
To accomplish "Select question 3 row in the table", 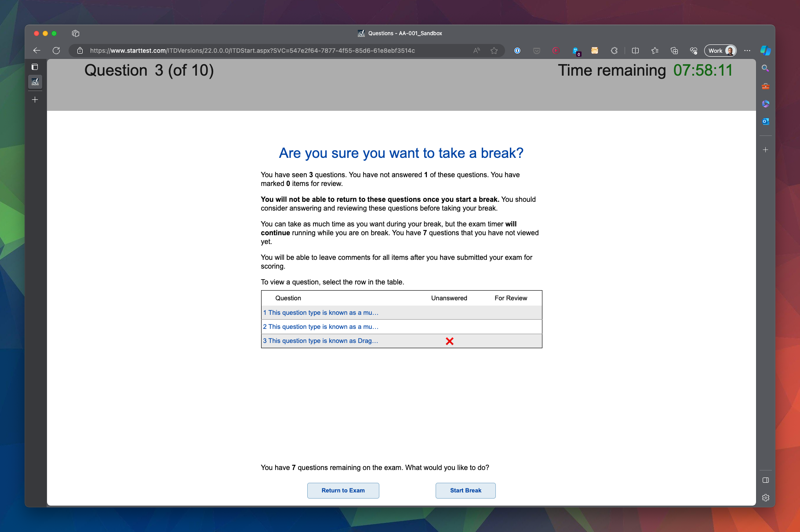I will [x=320, y=340].
